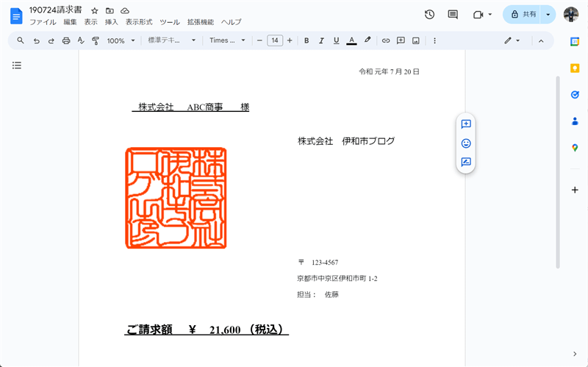588x367 pixels.
Task: Click the 株式会社 ABC商事 様 line
Action: 190,107
